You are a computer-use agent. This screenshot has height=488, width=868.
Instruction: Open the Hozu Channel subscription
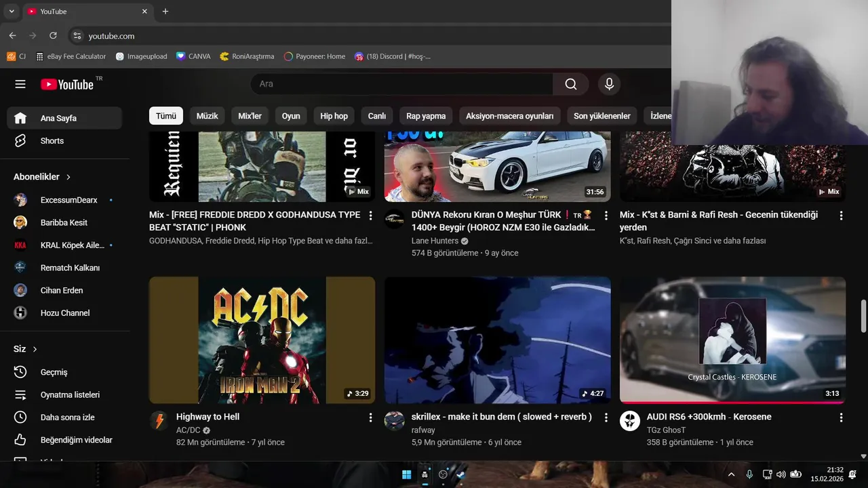coord(64,312)
